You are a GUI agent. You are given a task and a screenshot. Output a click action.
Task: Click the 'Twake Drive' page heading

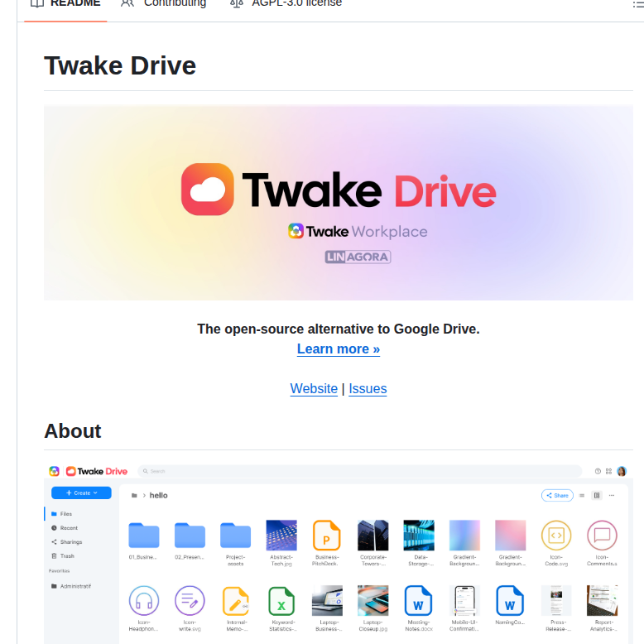coord(120,65)
